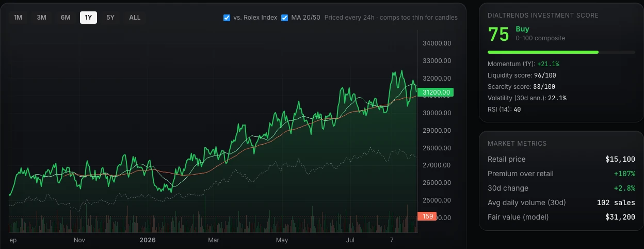Click the Jul label on time axis
The width and height of the screenshot is (644, 249).
point(350,240)
